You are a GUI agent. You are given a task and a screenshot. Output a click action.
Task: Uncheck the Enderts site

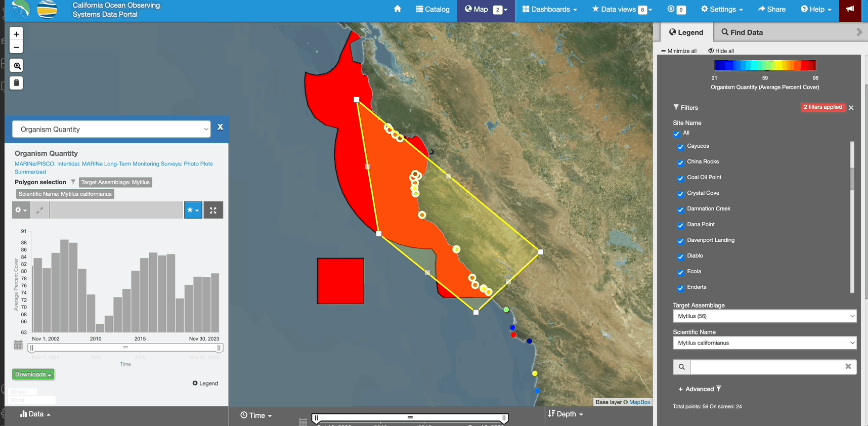[680, 288]
